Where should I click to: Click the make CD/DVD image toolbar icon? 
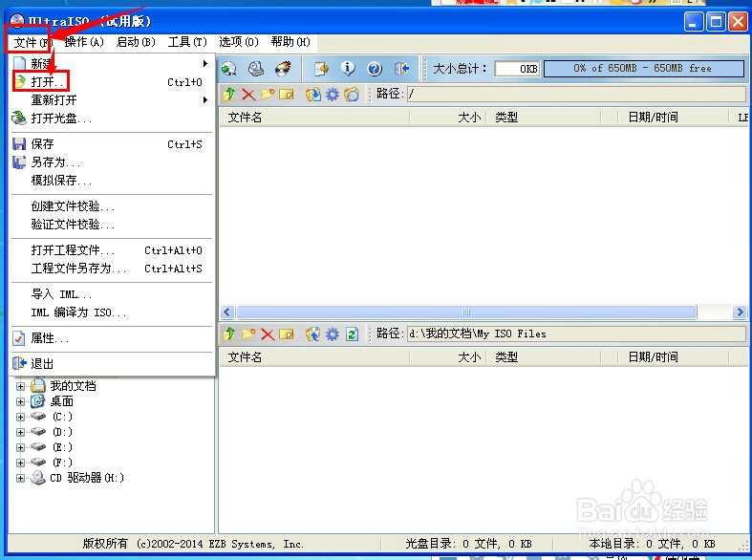point(256,69)
